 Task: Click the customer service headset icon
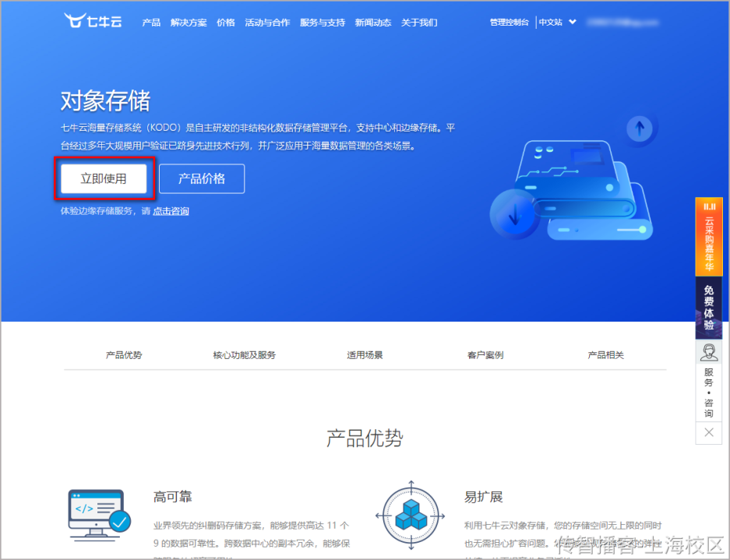(x=709, y=352)
